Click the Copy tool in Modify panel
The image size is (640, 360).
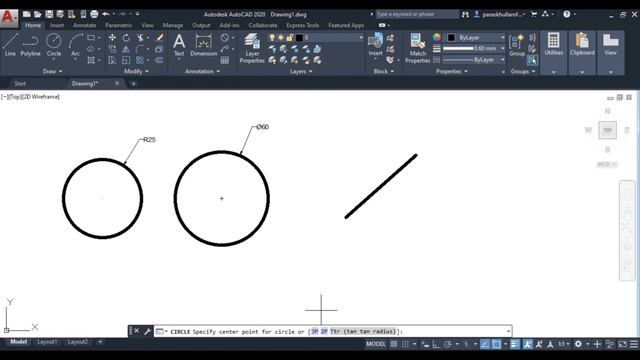click(112, 49)
